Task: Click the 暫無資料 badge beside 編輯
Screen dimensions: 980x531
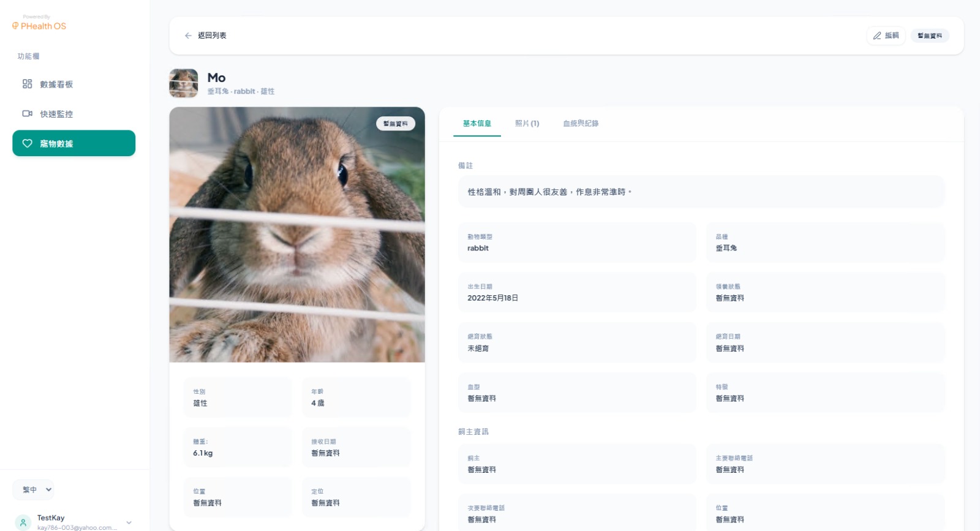Action: click(x=930, y=36)
